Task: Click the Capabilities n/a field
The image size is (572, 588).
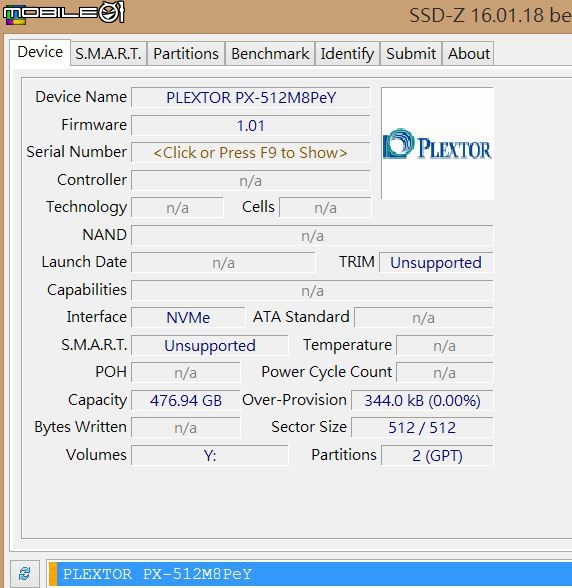Action: 312,291
